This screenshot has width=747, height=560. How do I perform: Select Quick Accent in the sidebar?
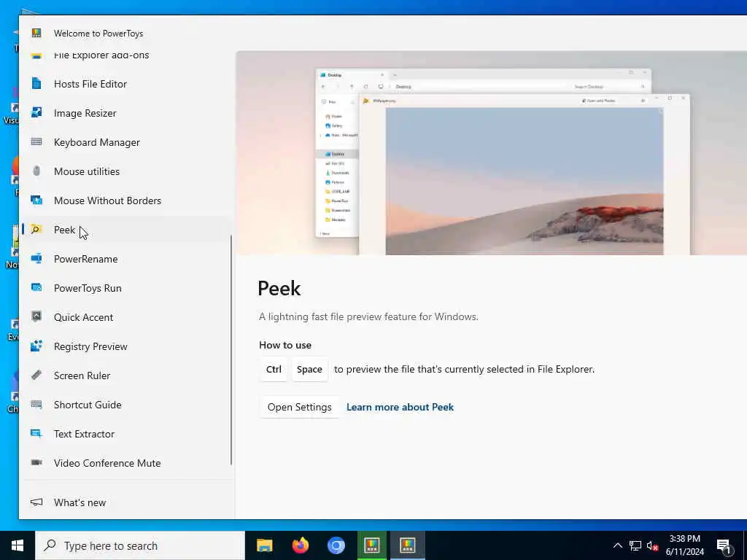point(127,316)
